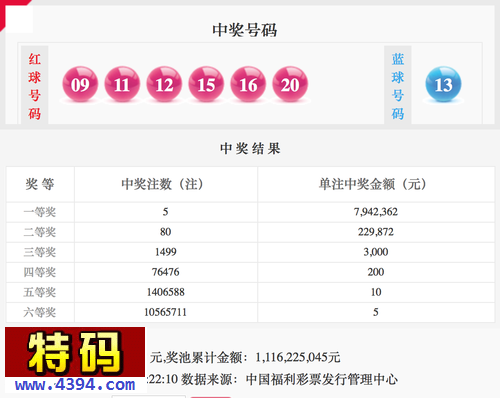Click the fifth prize amount 10
The width and height of the screenshot is (500, 398).
[376, 292]
